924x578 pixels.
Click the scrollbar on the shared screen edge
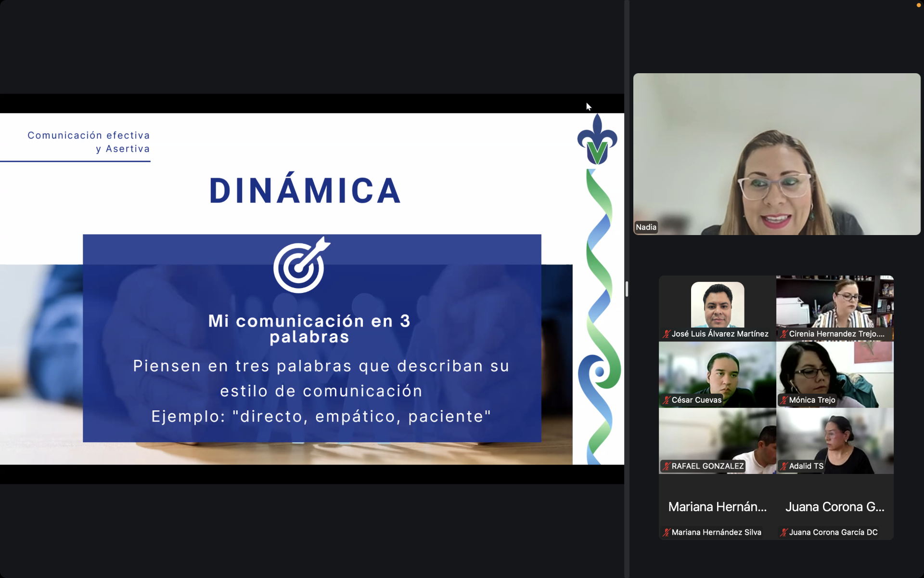tap(627, 289)
